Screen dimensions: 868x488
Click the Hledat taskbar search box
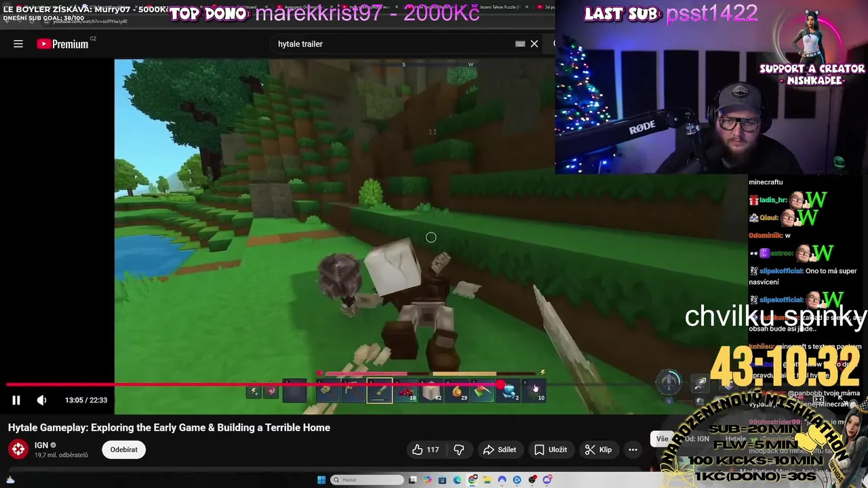tap(367, 480)
